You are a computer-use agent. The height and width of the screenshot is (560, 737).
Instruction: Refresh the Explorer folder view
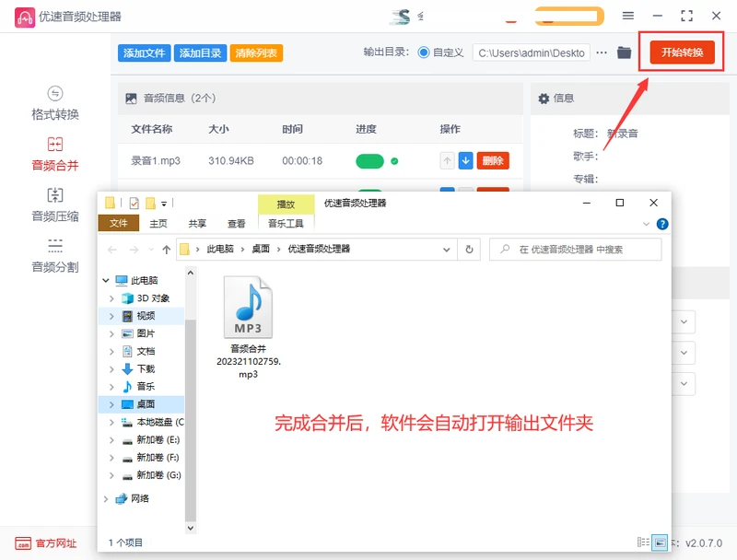[469, 250]
